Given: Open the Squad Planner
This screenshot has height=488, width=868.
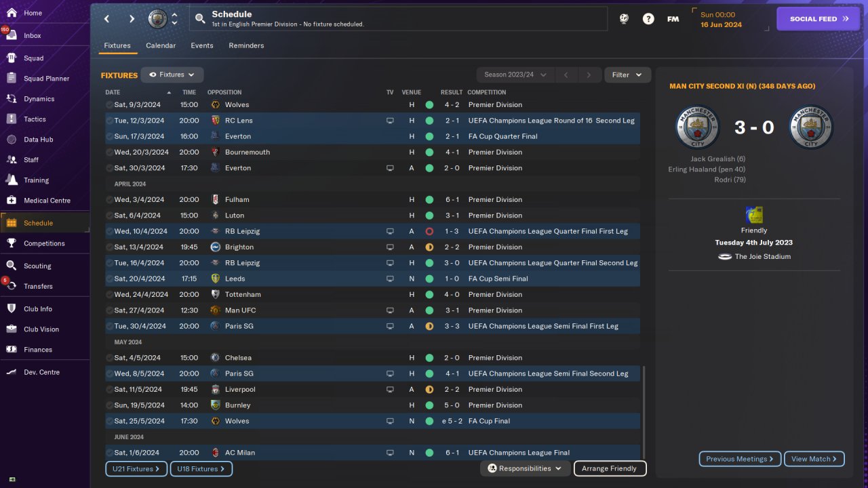Looking at the screenshot, I should point(46,79).
